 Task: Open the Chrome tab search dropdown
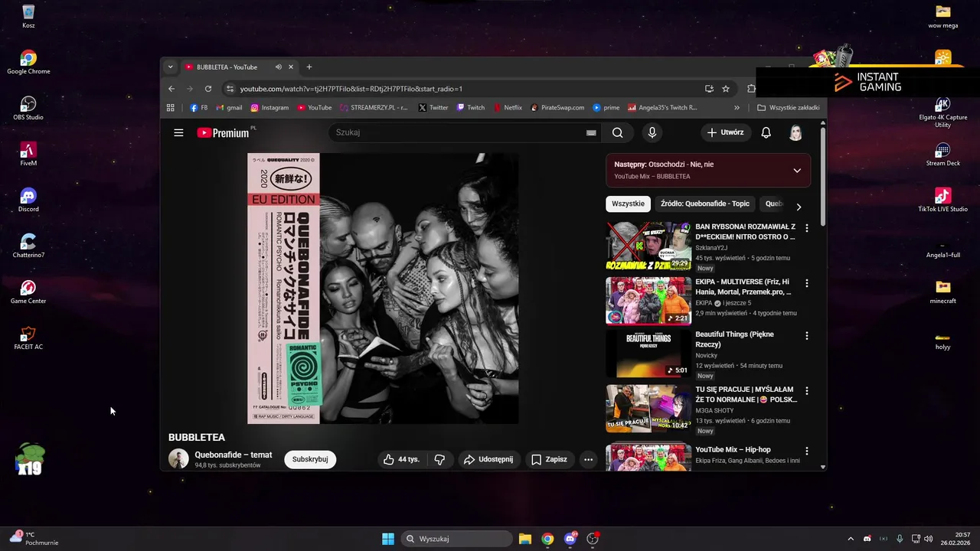170,67
